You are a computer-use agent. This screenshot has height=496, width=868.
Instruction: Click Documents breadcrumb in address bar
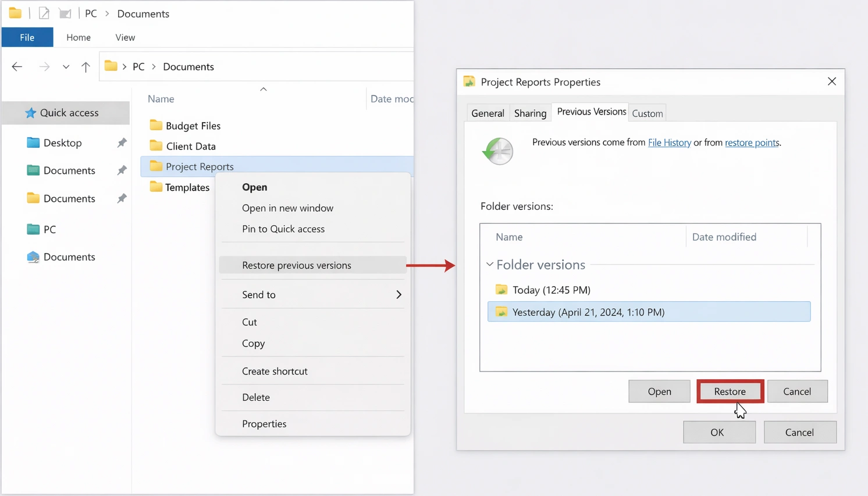pos(188,67)
